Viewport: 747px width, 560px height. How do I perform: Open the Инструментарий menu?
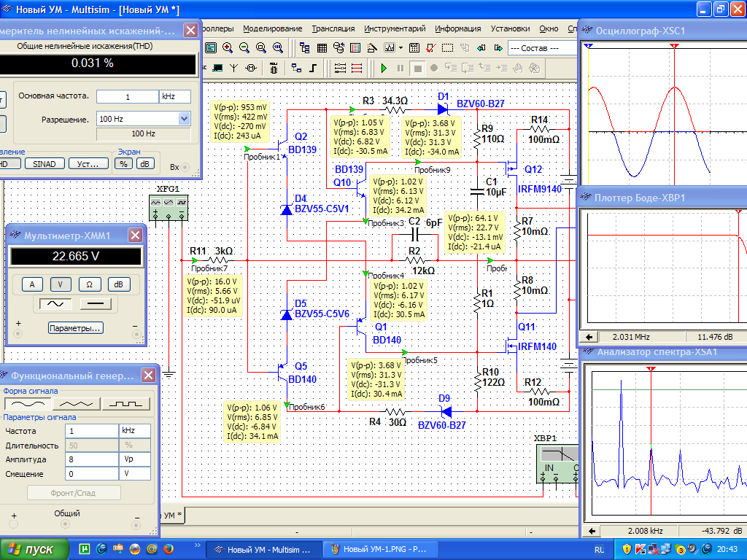pyautogui.click(x=395, y=28)
